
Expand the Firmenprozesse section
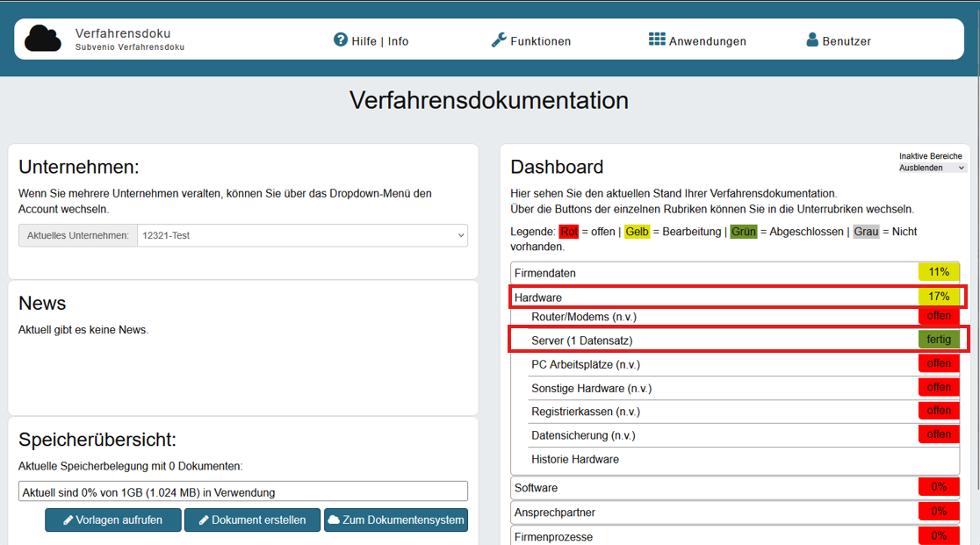coord(735,536)
